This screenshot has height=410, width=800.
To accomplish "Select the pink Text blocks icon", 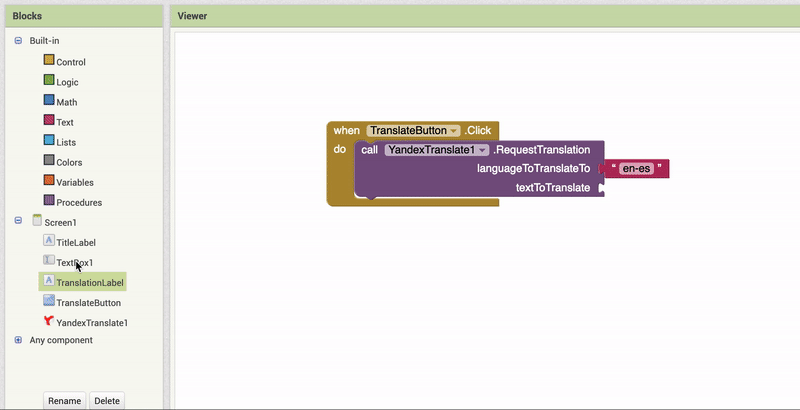I will [x=49, y=120].
